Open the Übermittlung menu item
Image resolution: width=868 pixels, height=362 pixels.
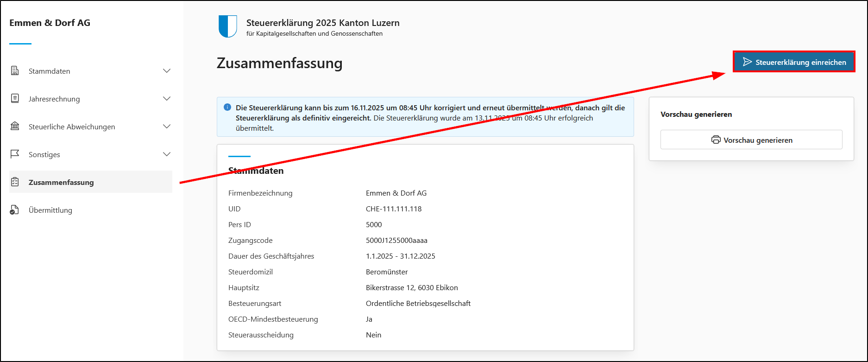[x=50, y=210]
